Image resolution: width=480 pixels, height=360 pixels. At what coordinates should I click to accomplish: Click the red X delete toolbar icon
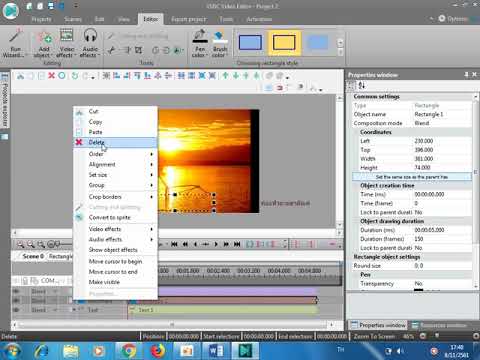pos(51,76)
